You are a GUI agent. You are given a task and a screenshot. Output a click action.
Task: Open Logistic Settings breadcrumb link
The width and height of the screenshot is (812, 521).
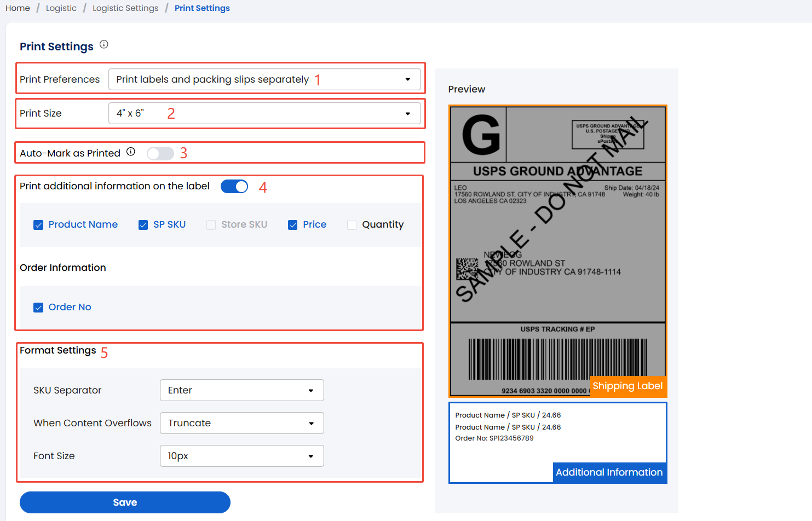tap(125, 8)
